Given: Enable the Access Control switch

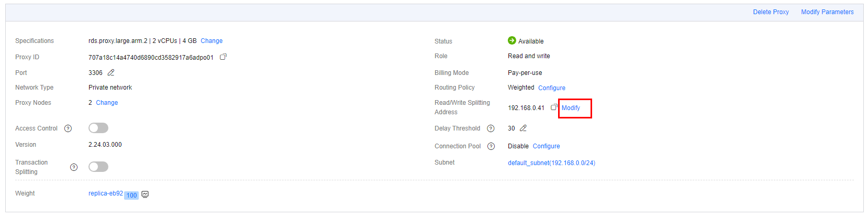Looking at the screenshot, I should [x=98, y=128].
